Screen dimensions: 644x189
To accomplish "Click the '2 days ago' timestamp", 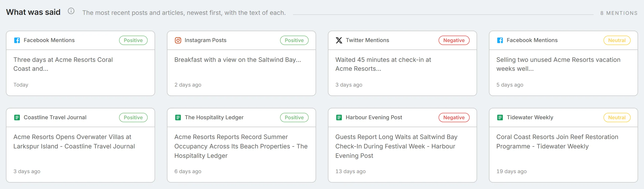I will click(188, 85).
